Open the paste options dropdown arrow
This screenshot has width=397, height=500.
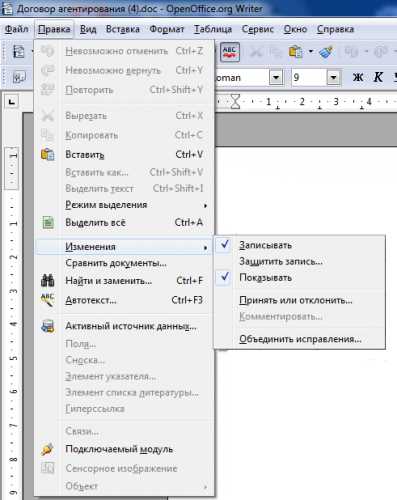[310, 52]
